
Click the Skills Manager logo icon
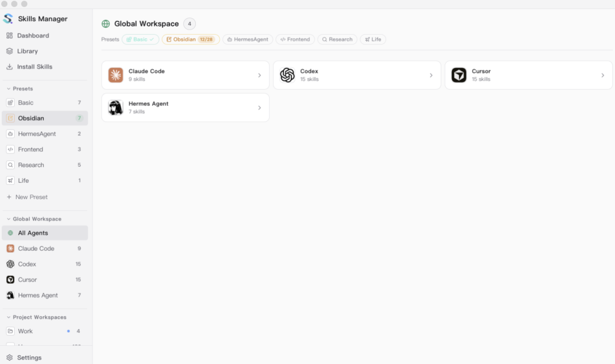[8, 19]
